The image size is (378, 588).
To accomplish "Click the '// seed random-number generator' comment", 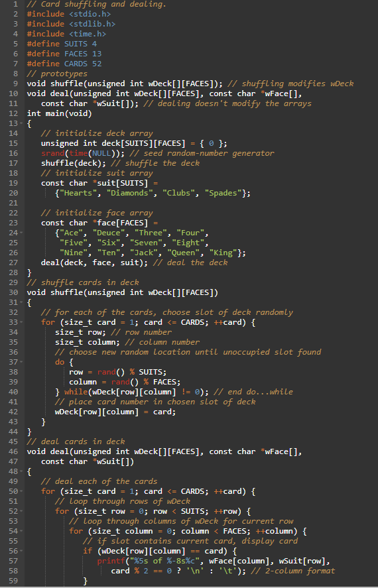I will click(x=202, y=153).
